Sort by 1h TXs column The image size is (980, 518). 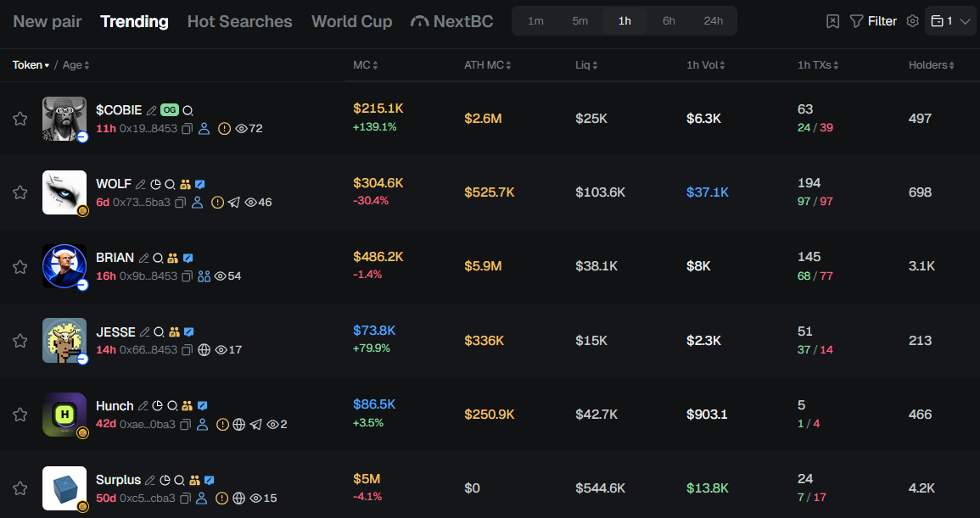(x=818, y=65)
